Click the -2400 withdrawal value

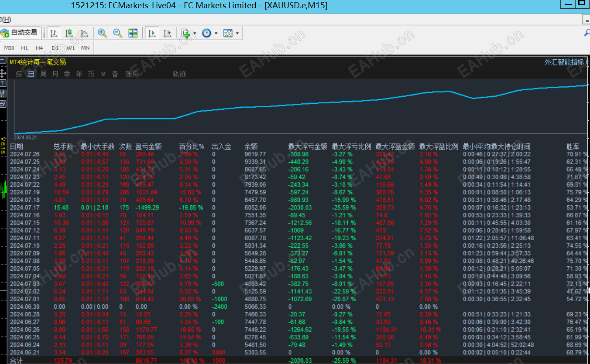[x=220, y=306]
